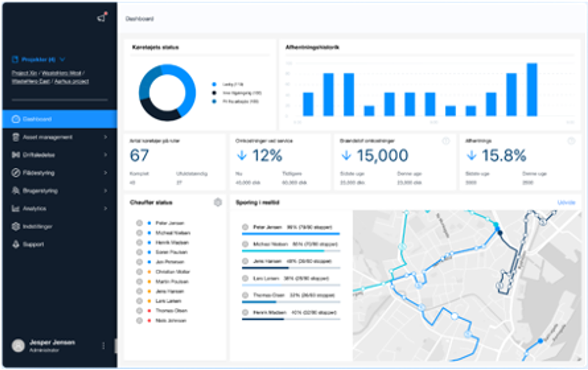Click the 12% value on the service card

267,156
